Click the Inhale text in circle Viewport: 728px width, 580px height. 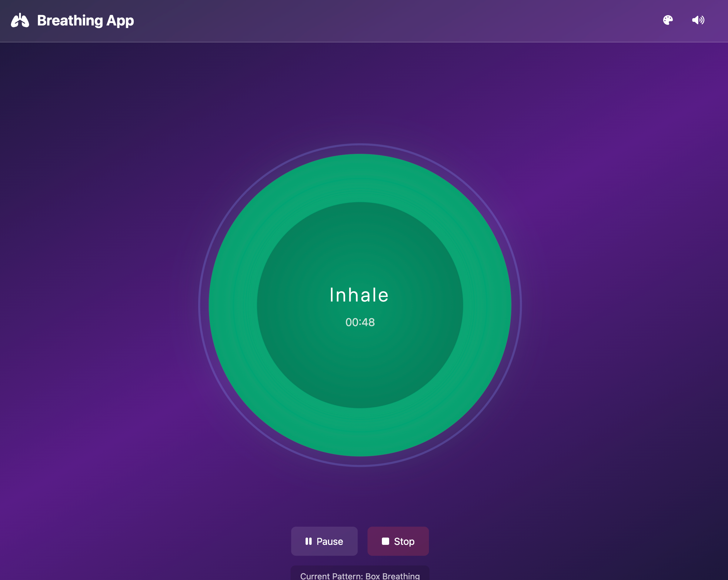(x=359, y=295)
